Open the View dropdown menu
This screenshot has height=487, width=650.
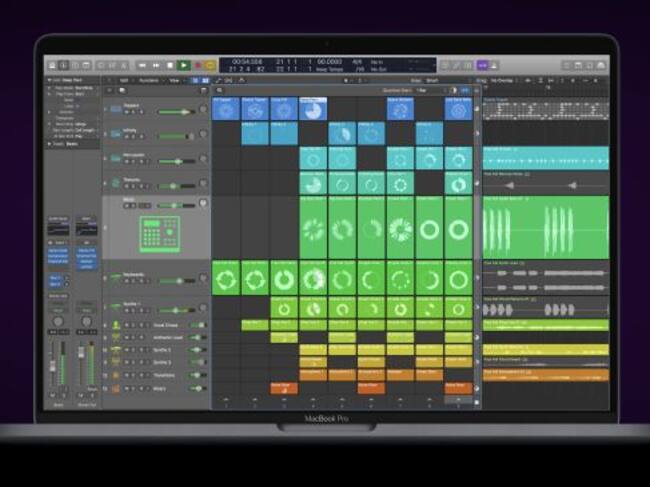[174, 79]
